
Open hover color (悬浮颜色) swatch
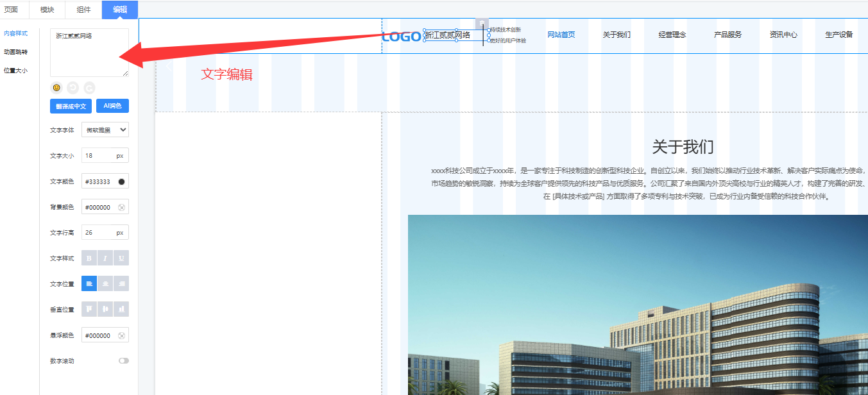pos(121,335)
